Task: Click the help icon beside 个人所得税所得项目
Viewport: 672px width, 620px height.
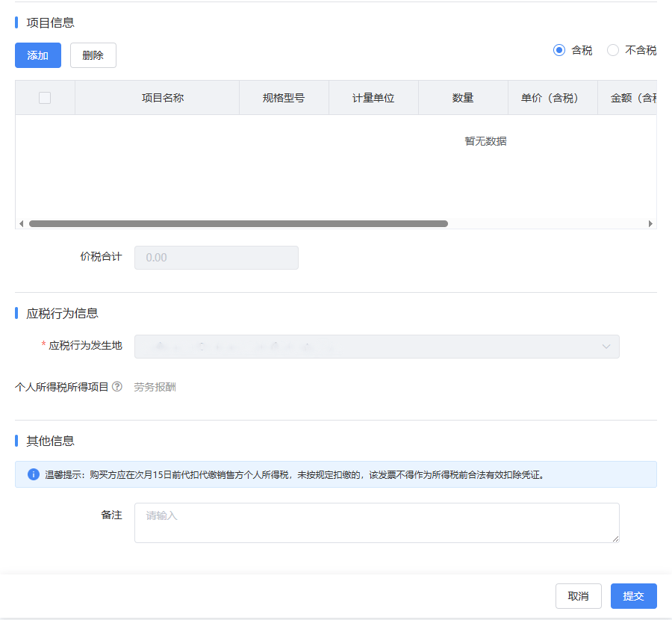Action: (117, 387)
